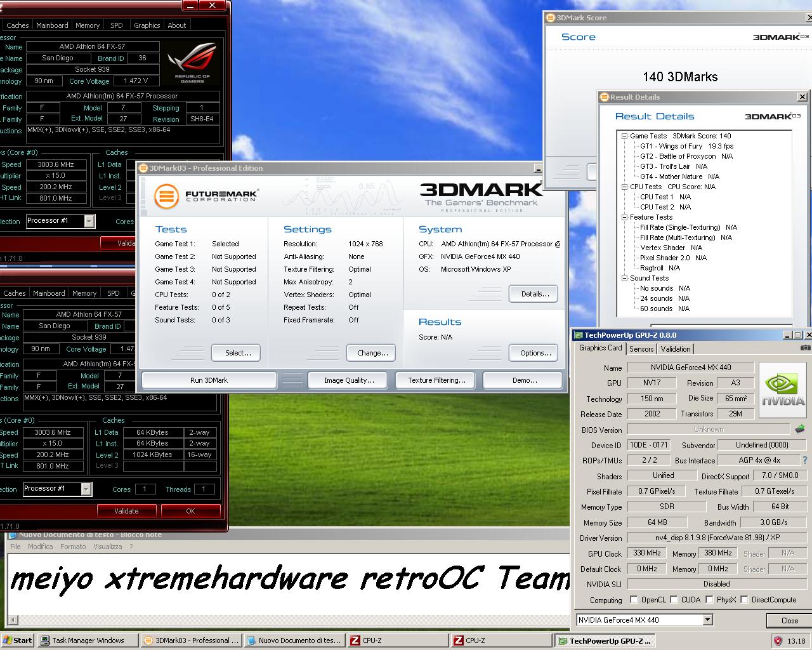Select the Ragtroll result row
Screen dimensions: 812x650
click(x=660, y=268)
